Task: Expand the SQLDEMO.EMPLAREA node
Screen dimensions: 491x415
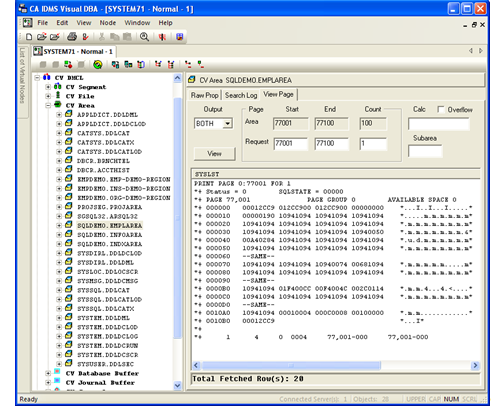Action: tap(59, 226)
